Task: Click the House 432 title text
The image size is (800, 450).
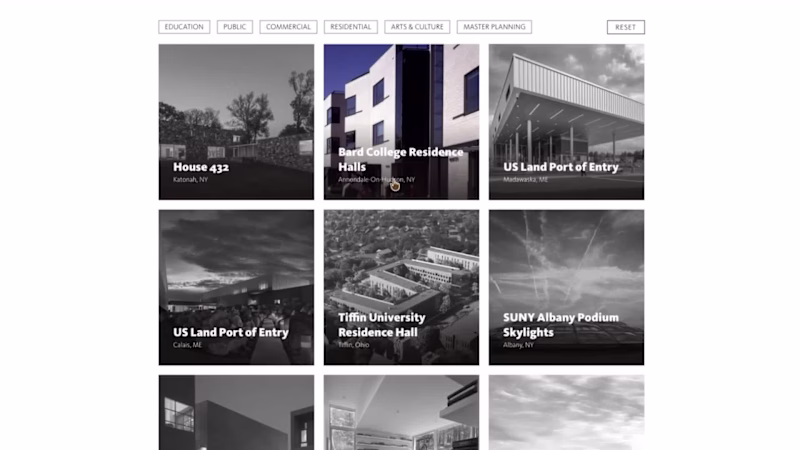Action: pos(201,167)
